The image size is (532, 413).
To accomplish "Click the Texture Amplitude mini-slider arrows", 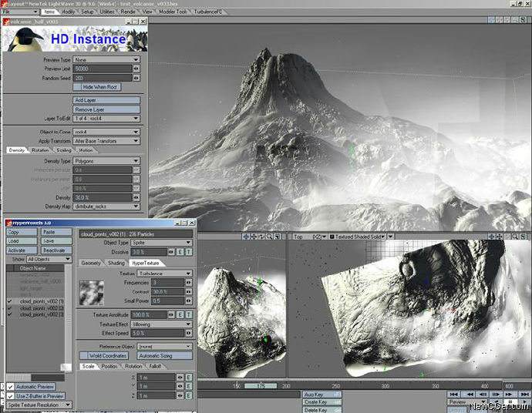I will [x=171, y=314].
